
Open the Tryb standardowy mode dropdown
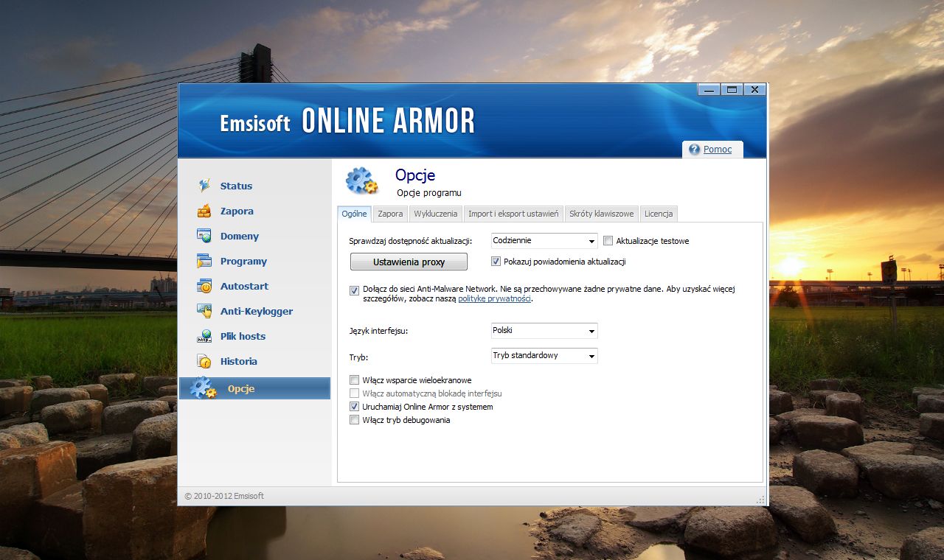pos(544,356)
